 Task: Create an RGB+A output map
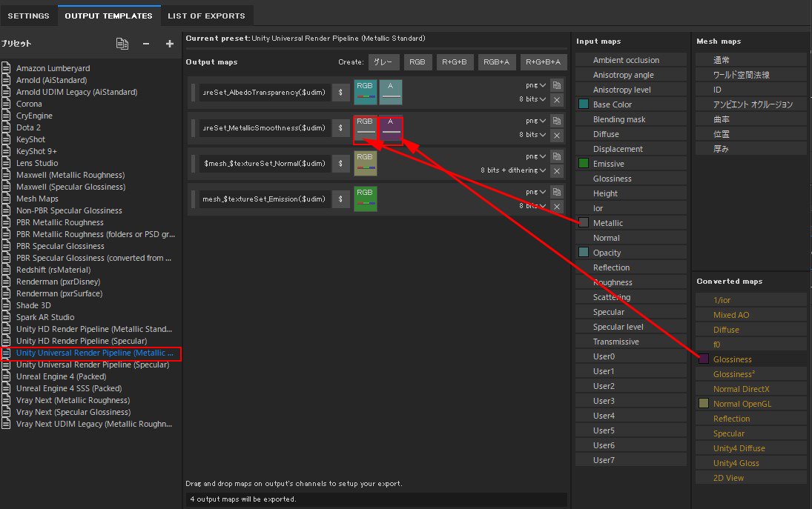coord(496,62)
